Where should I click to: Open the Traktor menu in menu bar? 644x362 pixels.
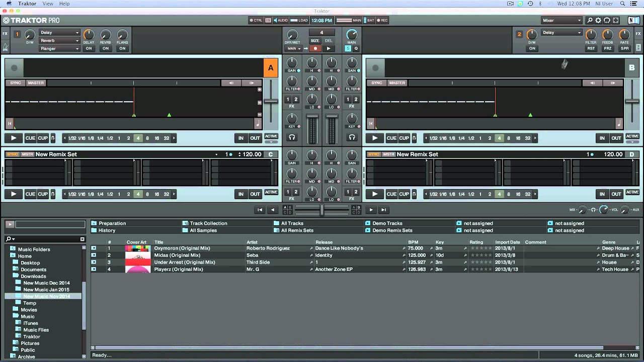[x=27, y=4]
